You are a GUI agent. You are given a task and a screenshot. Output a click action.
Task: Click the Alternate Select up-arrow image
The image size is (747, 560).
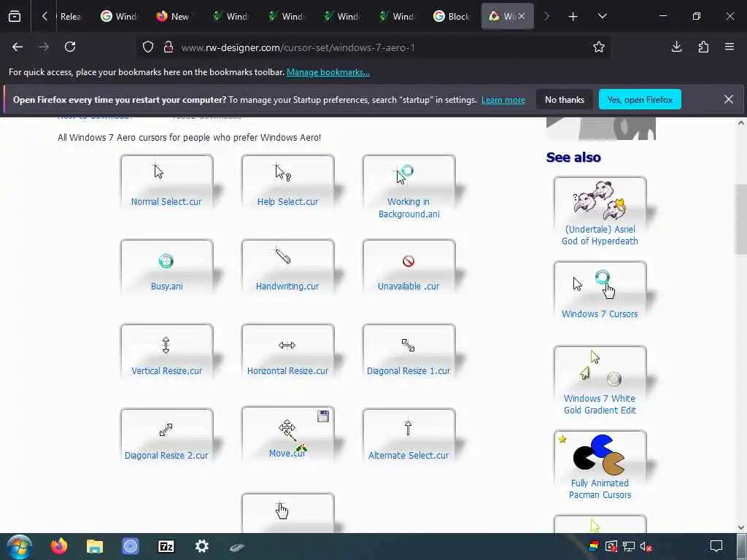coord(409,428)
